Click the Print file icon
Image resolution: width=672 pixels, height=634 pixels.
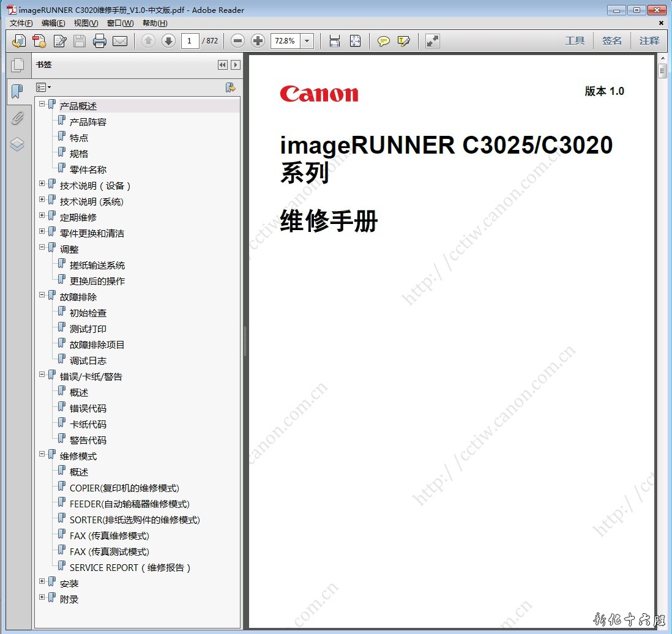[100, 41]
